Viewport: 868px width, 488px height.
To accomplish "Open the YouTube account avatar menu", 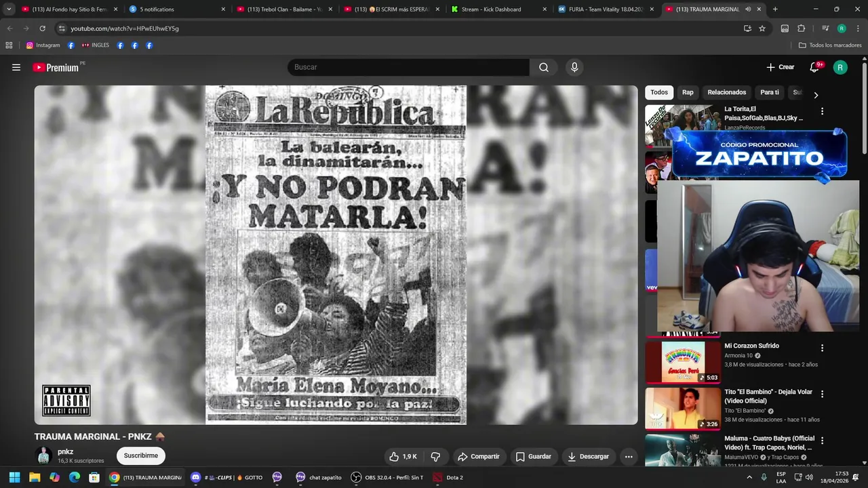I will click(840, 67).
